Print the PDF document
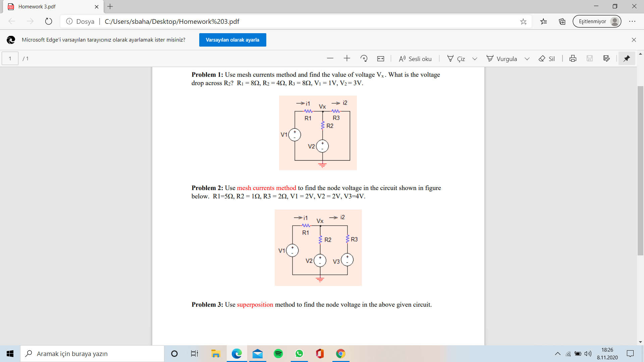Viewport: 644px width, 362px height. 573,58
